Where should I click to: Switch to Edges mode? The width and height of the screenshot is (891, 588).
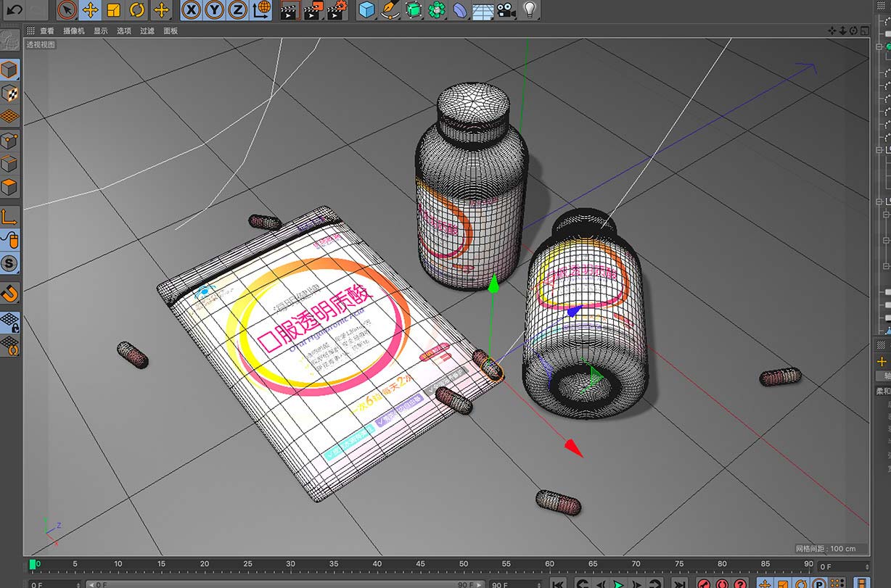pyautogui.click(x=9, y=164)
